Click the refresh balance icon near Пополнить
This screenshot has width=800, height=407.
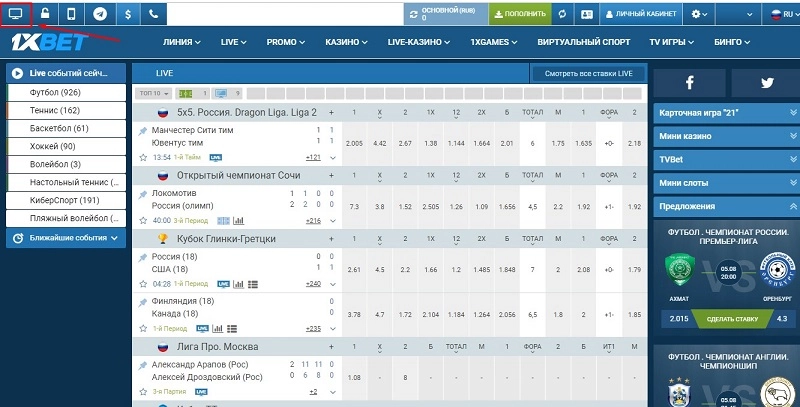(x=563, y=14)
